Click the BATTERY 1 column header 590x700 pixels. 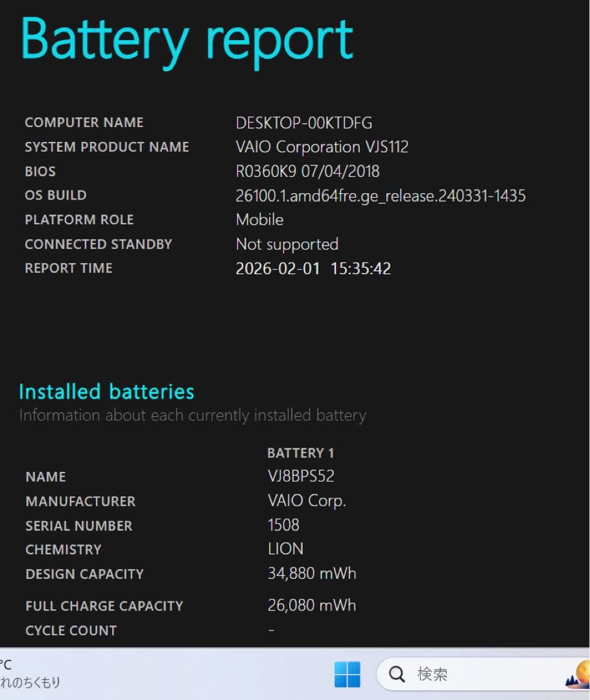point(300,453)
